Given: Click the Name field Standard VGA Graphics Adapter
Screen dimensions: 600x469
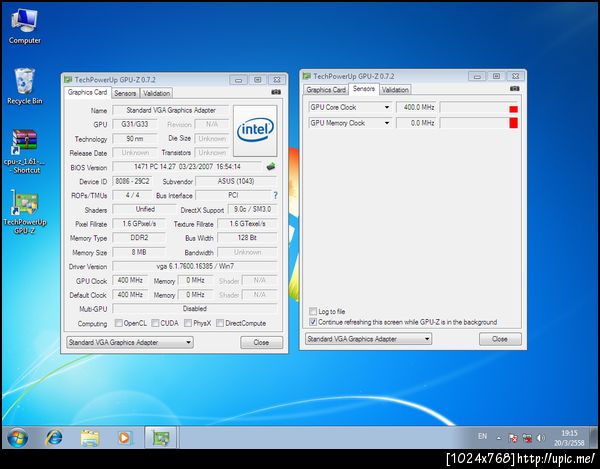Looking at the screenshot, I should point(171,110).
